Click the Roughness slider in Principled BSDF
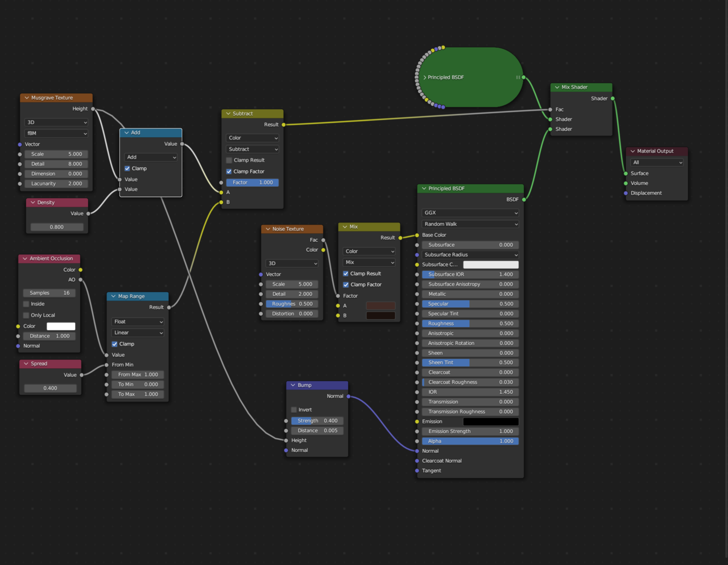The width and height of the screenshot is (728, 565). 470,324
